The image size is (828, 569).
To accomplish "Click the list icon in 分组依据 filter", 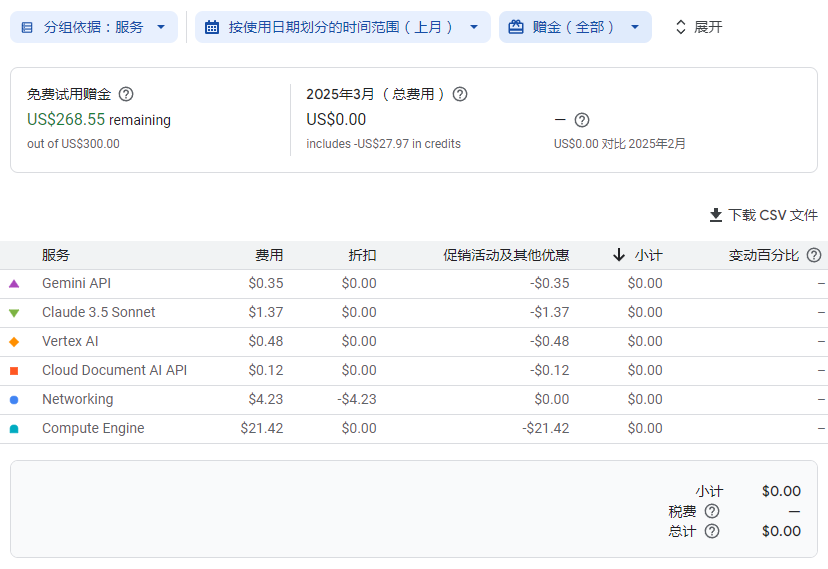I will pos(27,27).
